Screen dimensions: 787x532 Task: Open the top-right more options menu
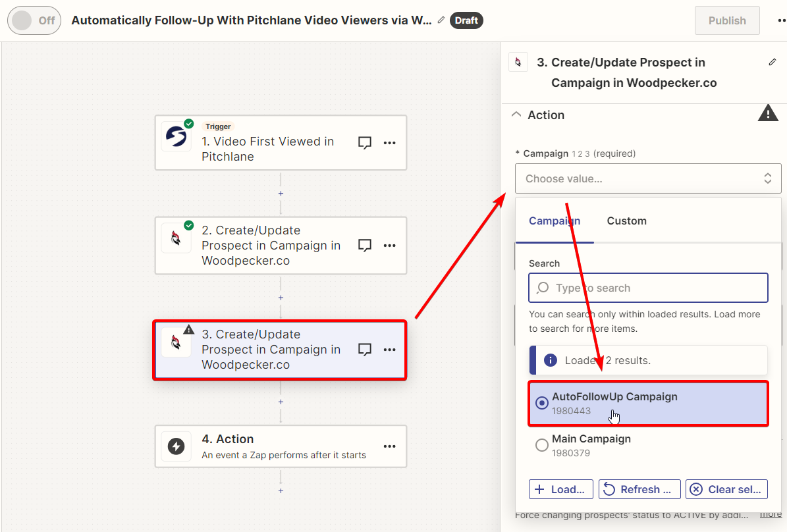coord(782,20)
